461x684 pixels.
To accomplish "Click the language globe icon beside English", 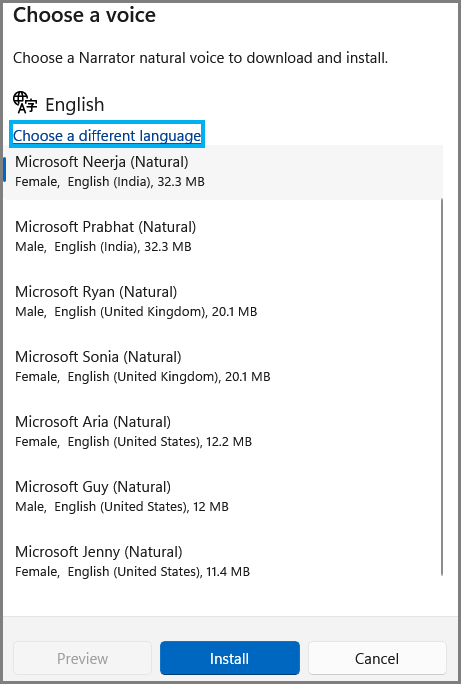I will pos(25,103).
